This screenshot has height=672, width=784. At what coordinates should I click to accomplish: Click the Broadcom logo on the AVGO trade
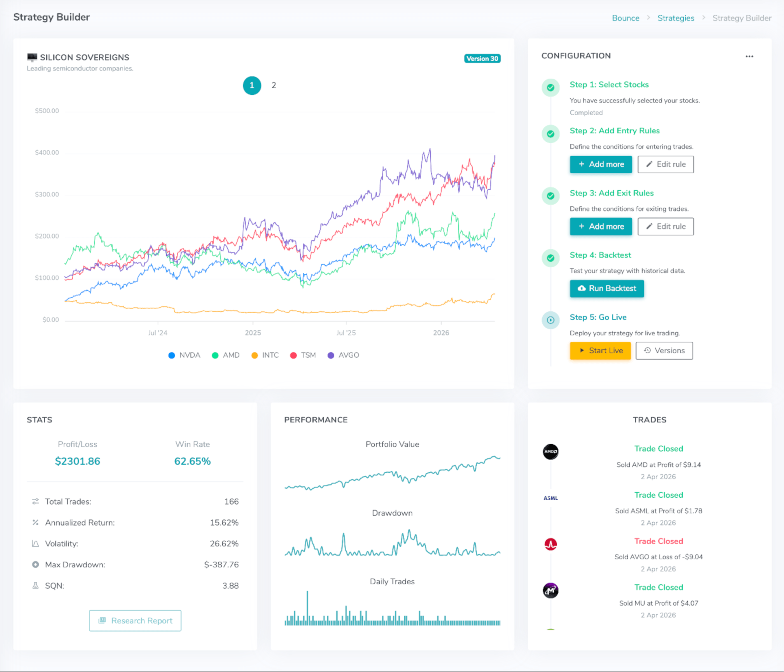point(550,544)
